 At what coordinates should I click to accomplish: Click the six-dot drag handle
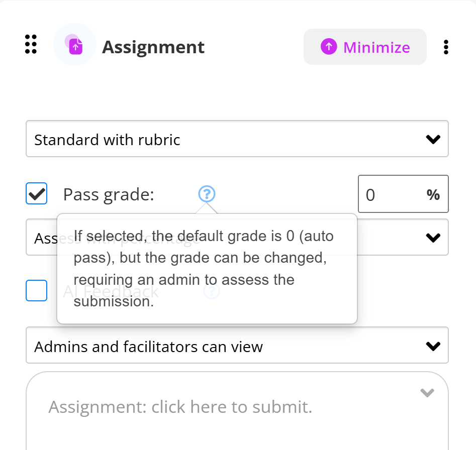point(31,44)
